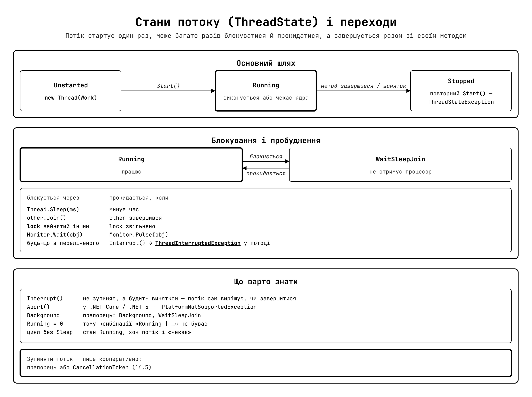This screenshot has width=532, height=397.
Task: Click the «прокидається, коли» column header
Action: 139,197
